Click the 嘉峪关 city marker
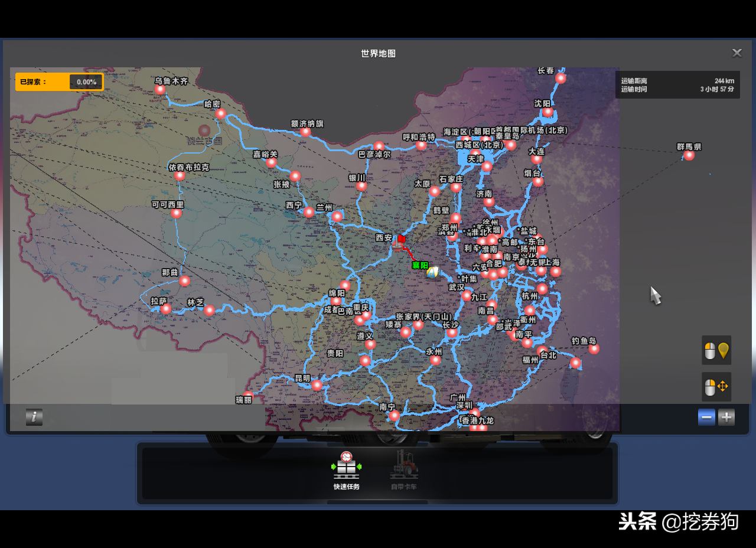Viewport: 756px width, 548px height. 271,162
